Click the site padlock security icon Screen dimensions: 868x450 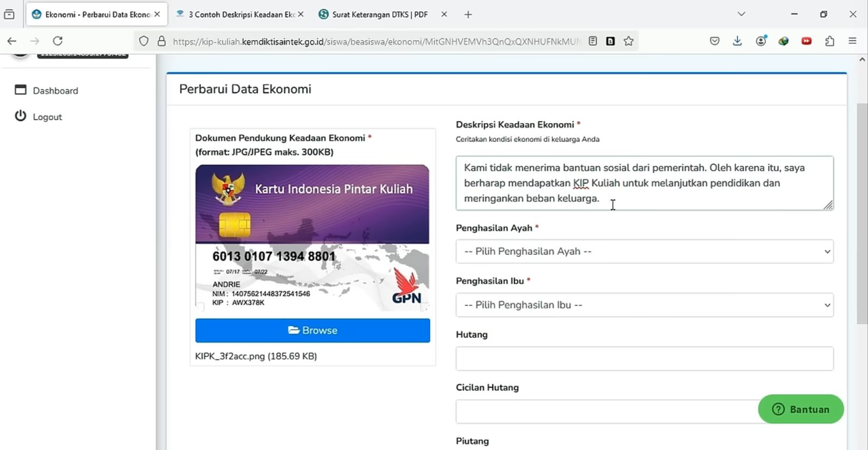(161, 41)
